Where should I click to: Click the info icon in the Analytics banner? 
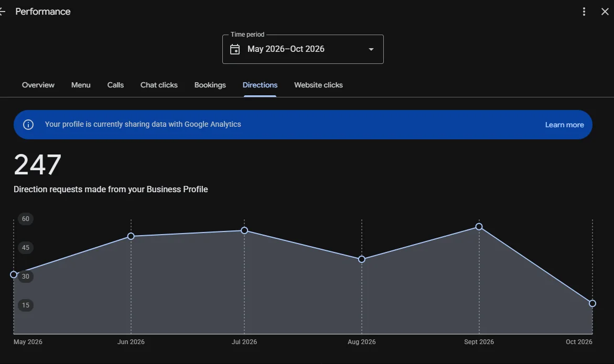click(x=28, y=125)
